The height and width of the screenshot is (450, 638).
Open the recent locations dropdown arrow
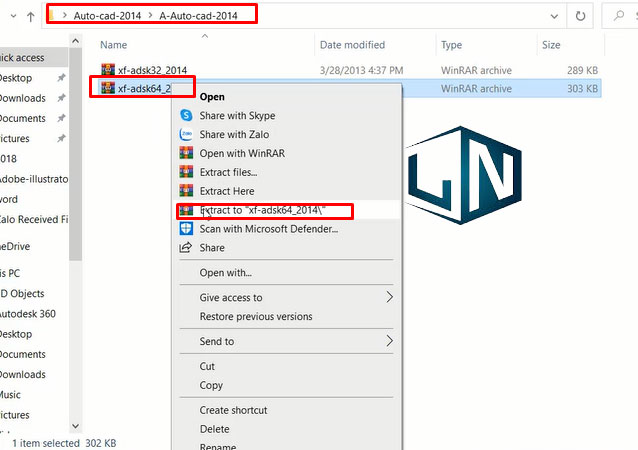click(13, 16)
